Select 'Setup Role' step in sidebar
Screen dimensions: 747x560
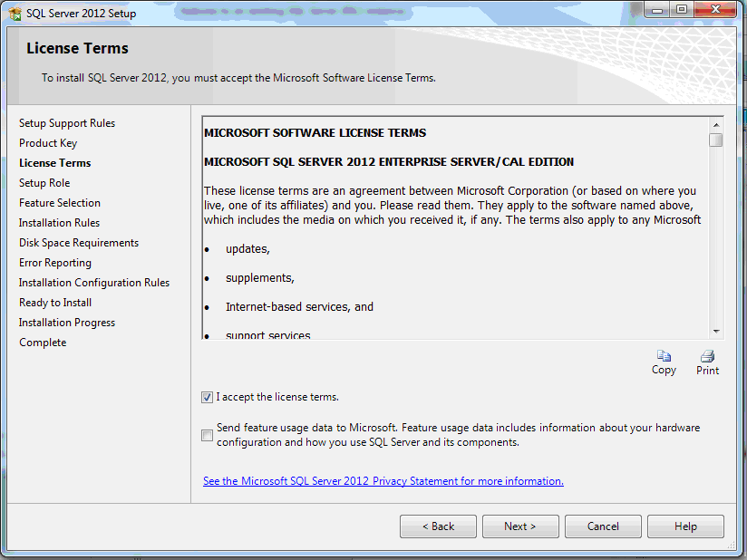(x=44, y=183)
